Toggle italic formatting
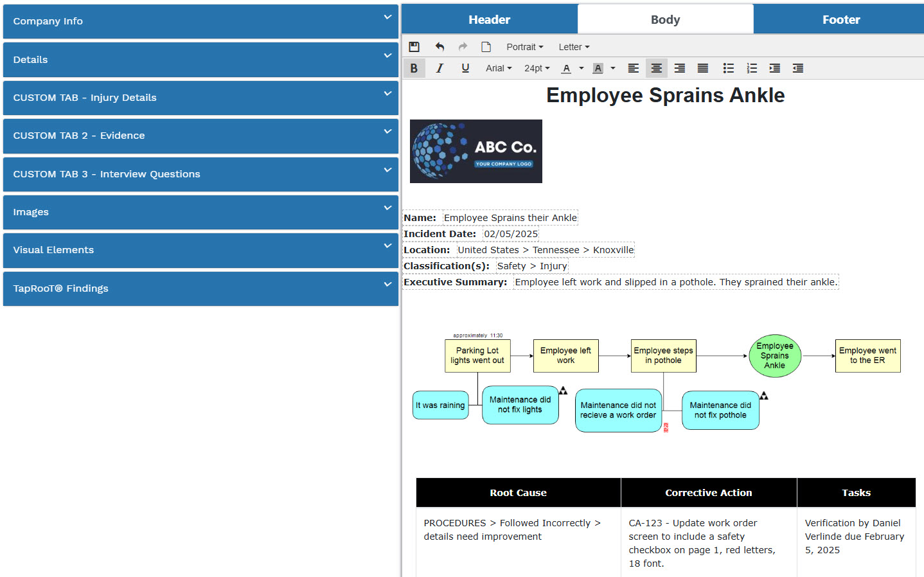Screen dimensions: 924x577 pos(440,68)
